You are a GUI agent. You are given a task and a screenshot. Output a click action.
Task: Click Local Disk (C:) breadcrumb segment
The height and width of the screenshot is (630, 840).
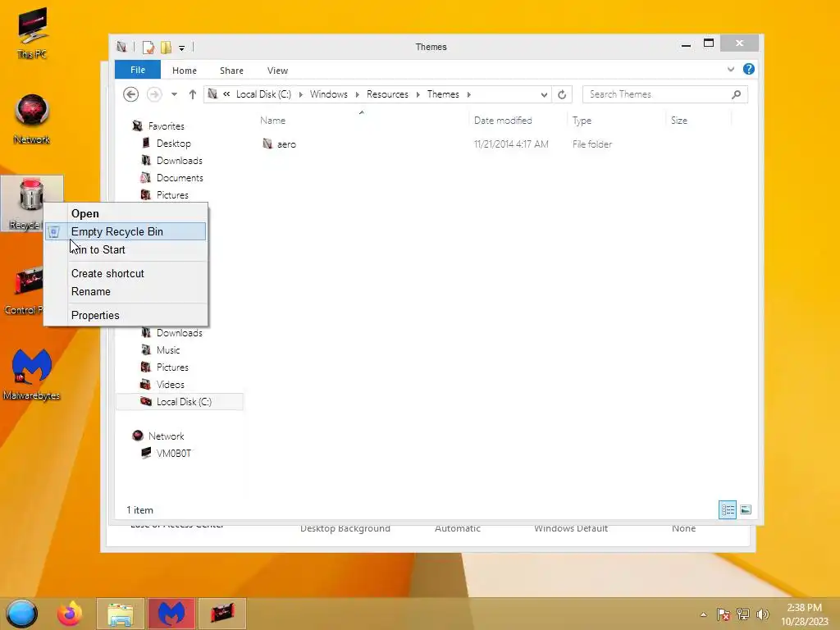tap(263, 94)
